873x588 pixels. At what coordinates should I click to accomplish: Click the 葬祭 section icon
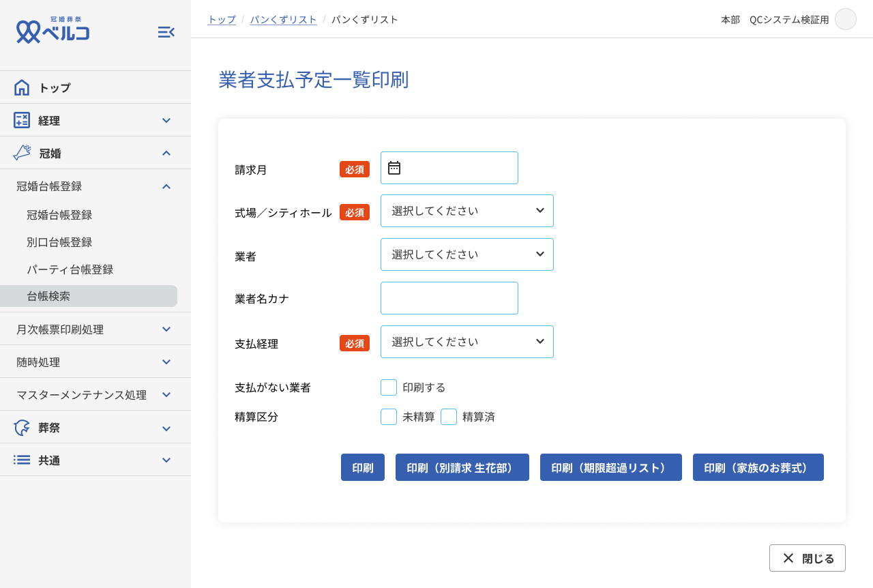click(x=22, y=428)
